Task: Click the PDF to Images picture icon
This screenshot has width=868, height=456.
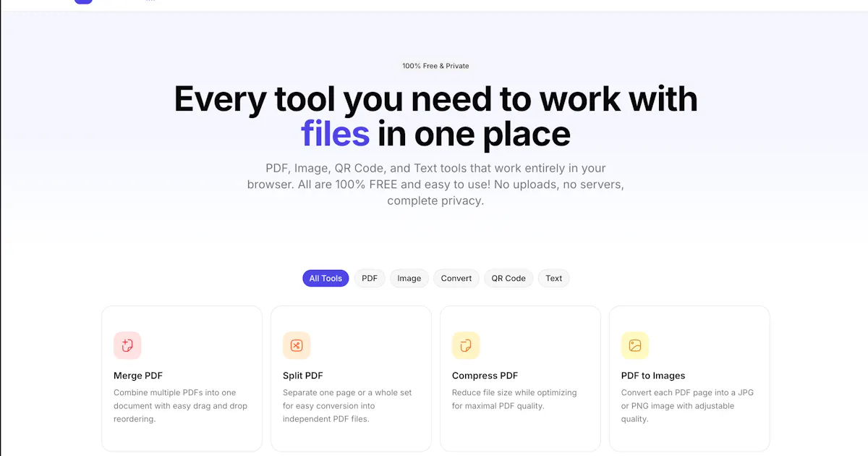Action: pos(635,345)
